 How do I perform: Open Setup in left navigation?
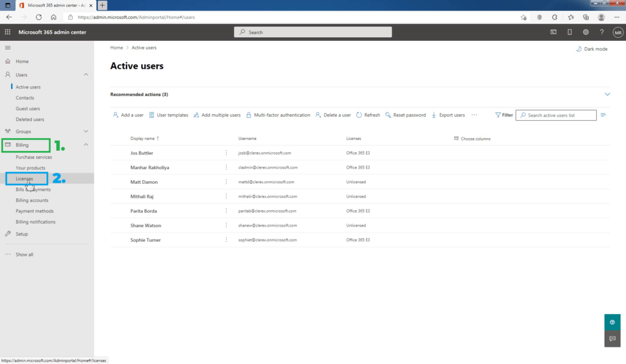tap(21, 234)
